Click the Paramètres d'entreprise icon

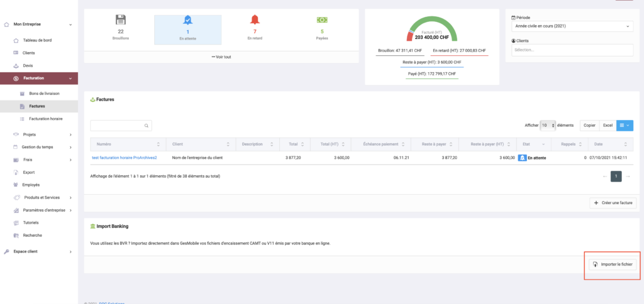point(16,210)
